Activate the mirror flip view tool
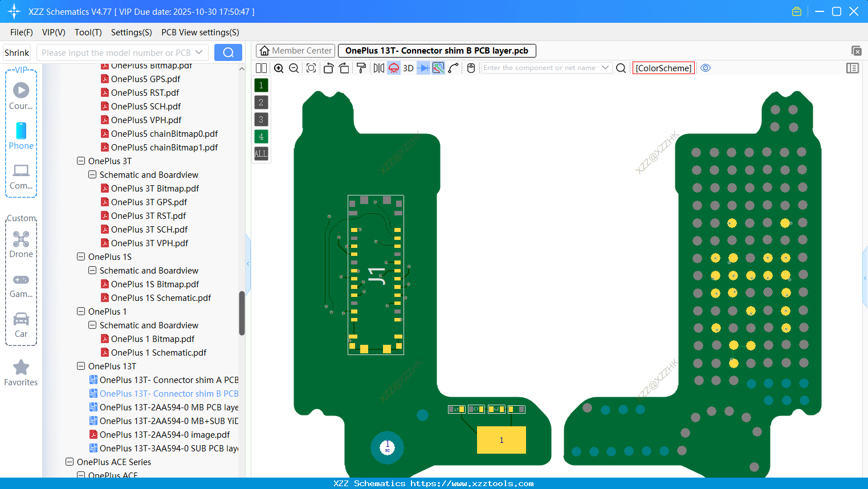This screenshot has height=489, width=868. click(x=378, y=68)
